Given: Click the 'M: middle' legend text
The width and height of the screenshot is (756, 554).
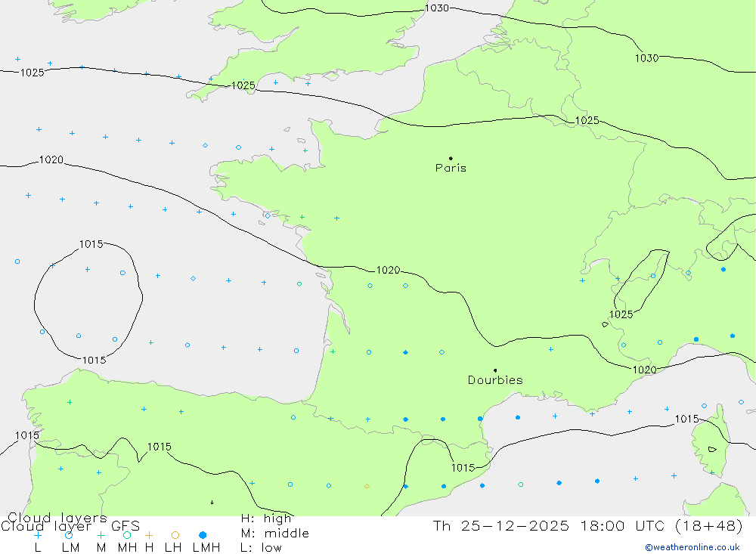Looking at the screenshot, I should [x=275, y=534].
